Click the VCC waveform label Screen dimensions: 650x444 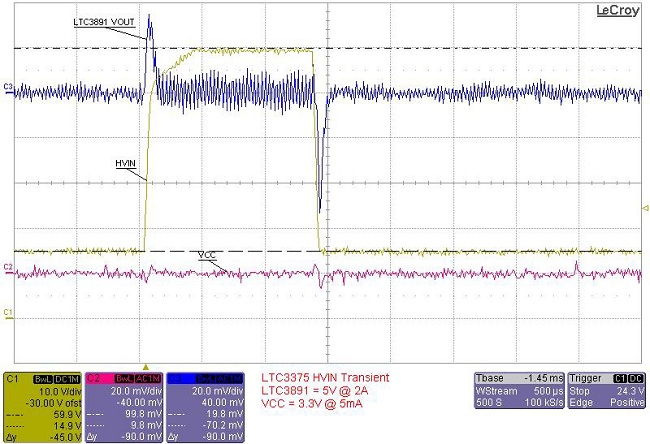pos(207,255)
